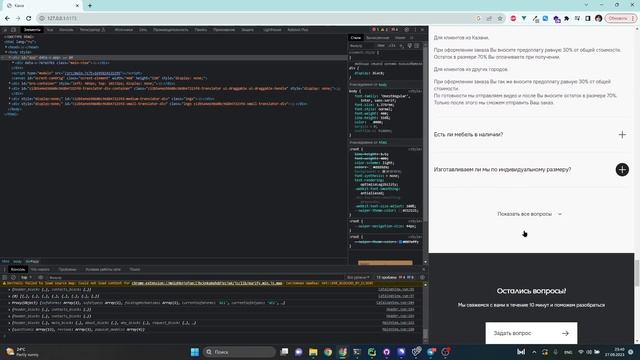Bookmark this page with the star icon

[x=500, y=18]
